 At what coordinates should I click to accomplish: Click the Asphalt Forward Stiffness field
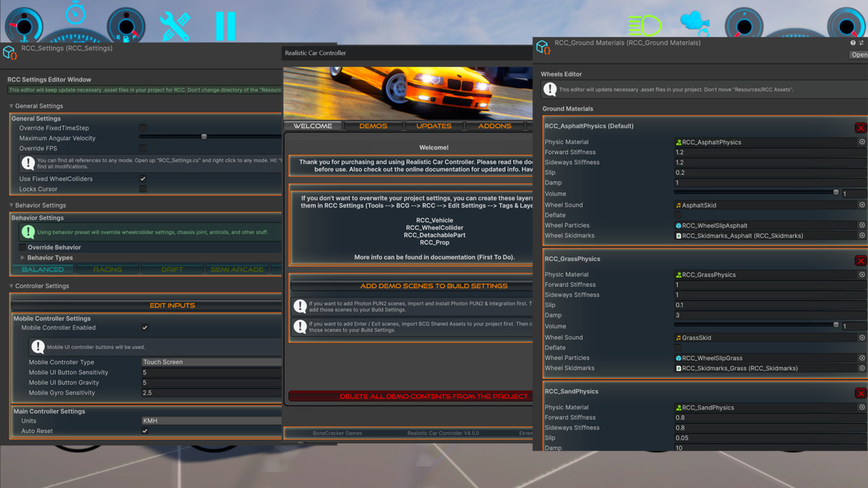pos(770,153)
